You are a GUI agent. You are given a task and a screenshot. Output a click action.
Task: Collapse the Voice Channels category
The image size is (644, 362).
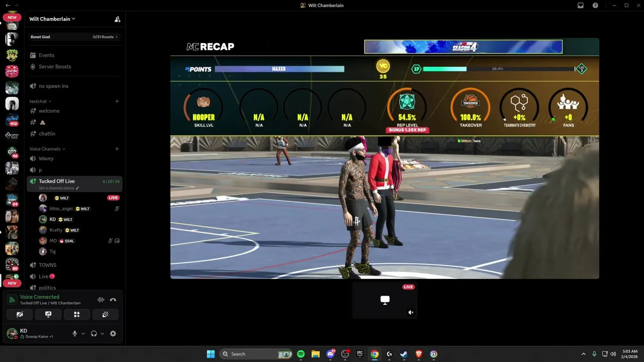coord(47,149)
